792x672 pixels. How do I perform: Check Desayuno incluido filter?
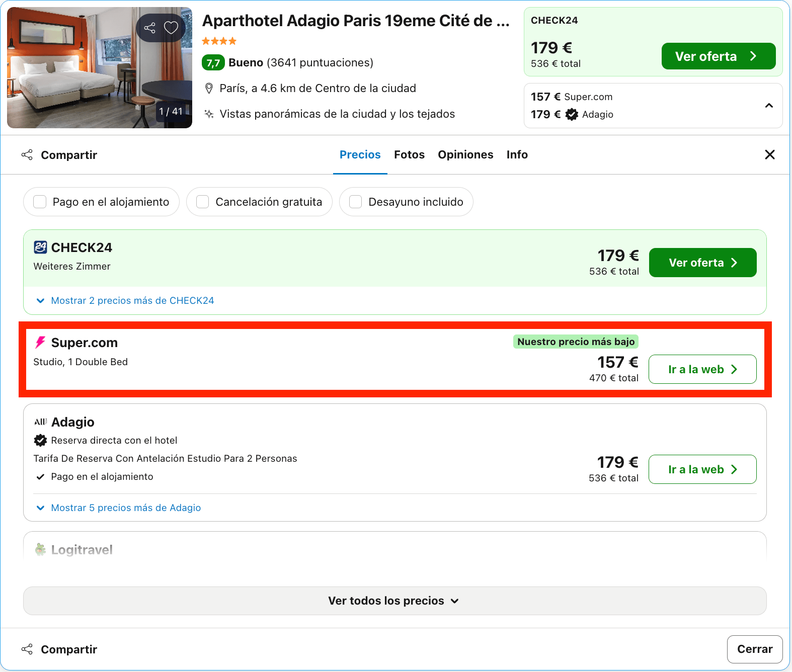pos(406,202)
